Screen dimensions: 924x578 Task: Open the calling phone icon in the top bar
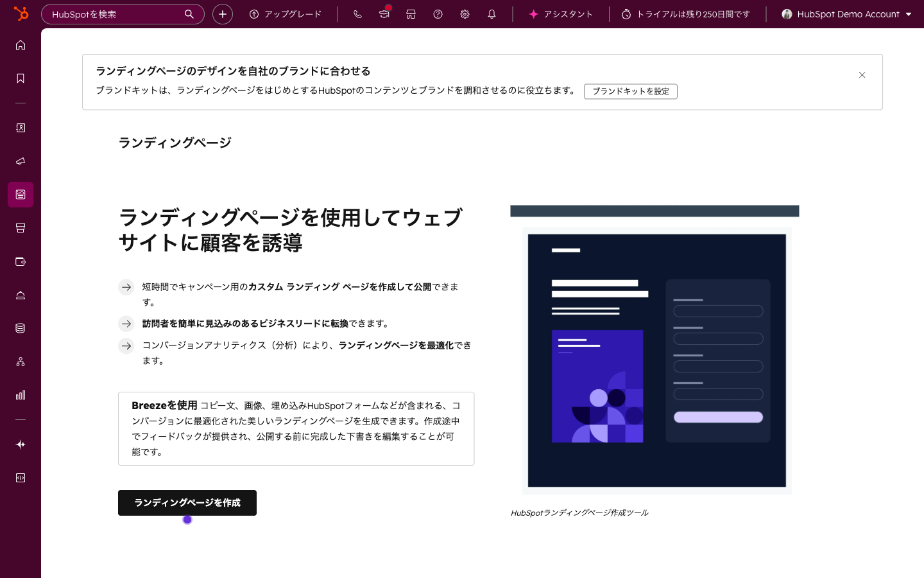[357, 14]
